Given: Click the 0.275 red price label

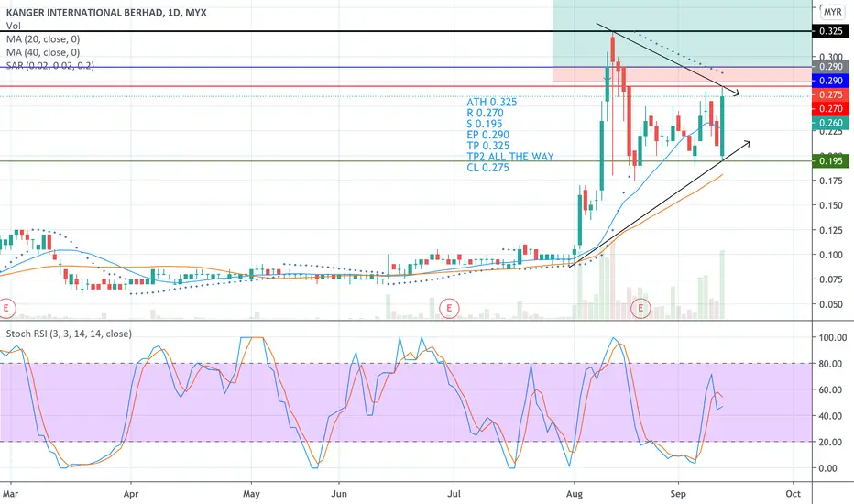Looking at the screenshot, I should (x=830, y=94).
